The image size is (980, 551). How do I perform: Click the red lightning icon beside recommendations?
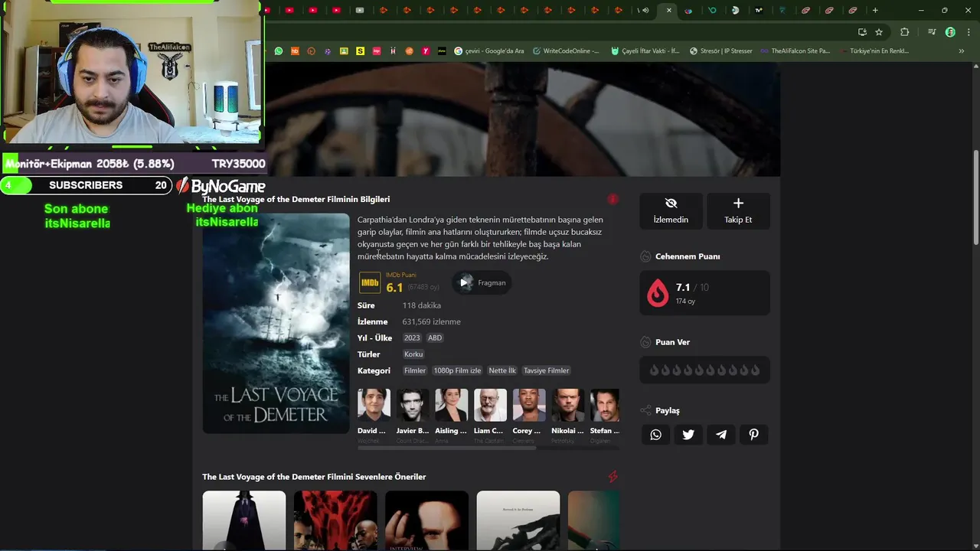point(612,477)
